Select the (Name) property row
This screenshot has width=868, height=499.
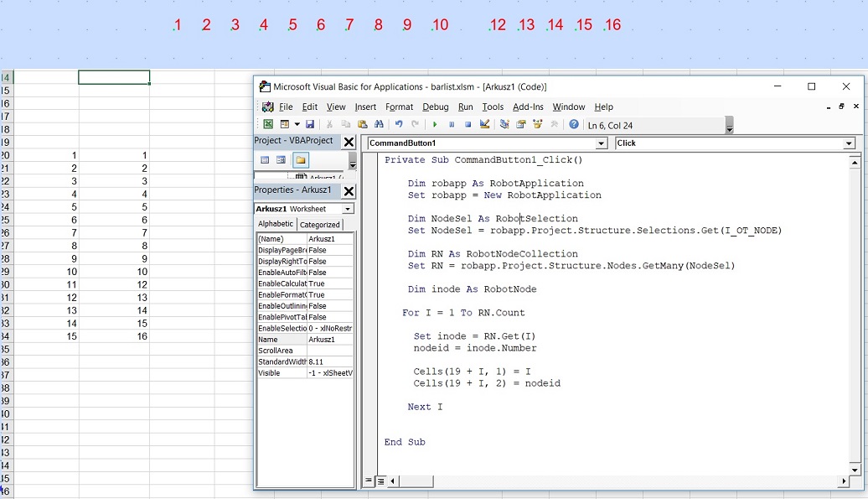coord(305,239)
